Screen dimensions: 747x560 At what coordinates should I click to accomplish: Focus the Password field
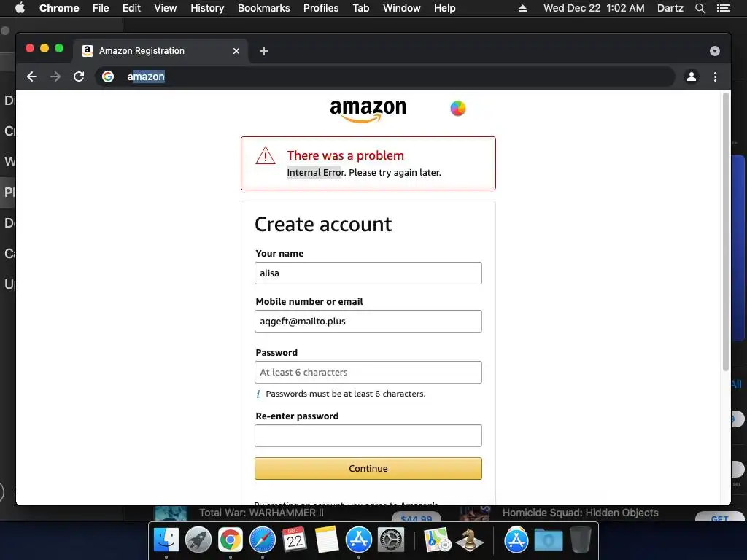(368, 372)
